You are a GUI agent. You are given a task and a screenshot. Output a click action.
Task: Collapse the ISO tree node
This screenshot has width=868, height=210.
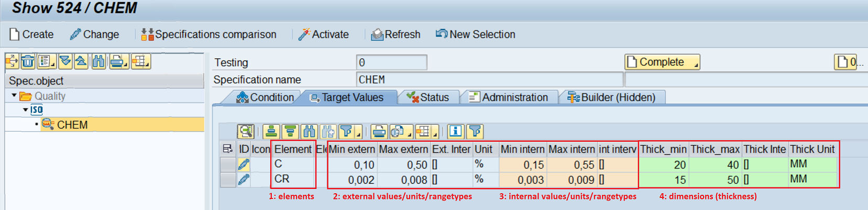[x=25, y=110]
